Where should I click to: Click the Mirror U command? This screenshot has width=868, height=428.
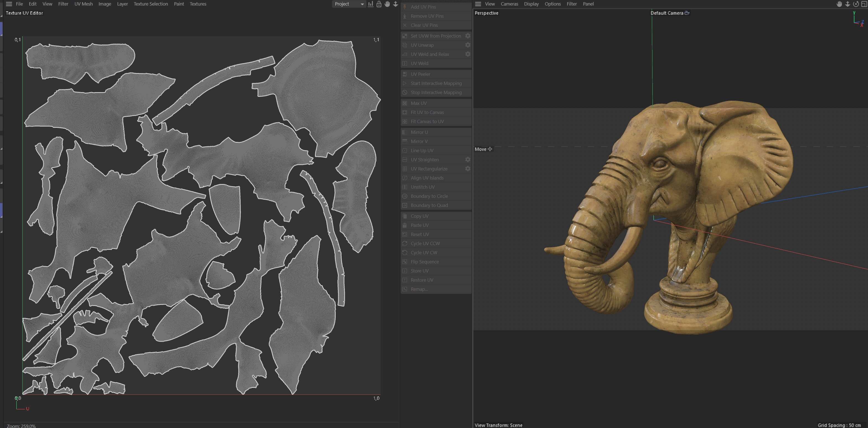419,132
